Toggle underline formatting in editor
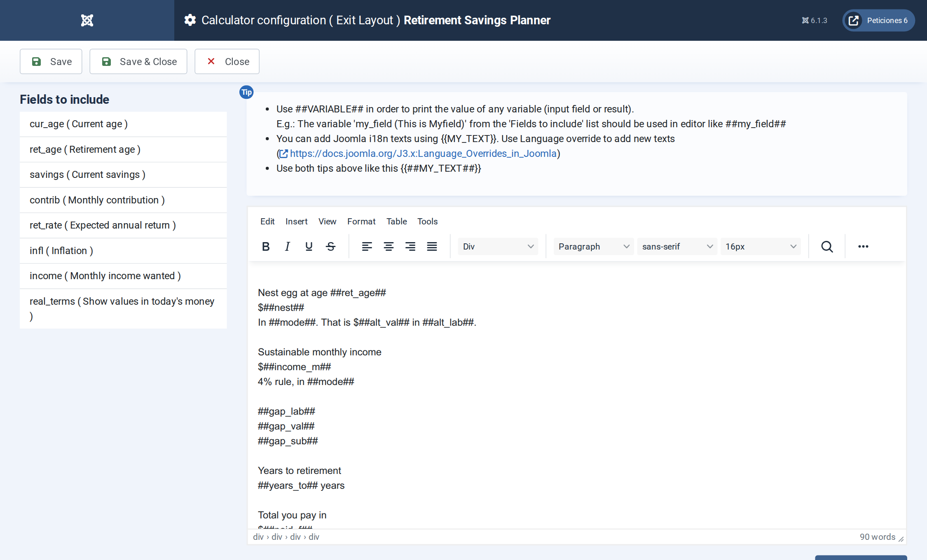This screenshot has width=927, height=560. click(x=309, y=246)
